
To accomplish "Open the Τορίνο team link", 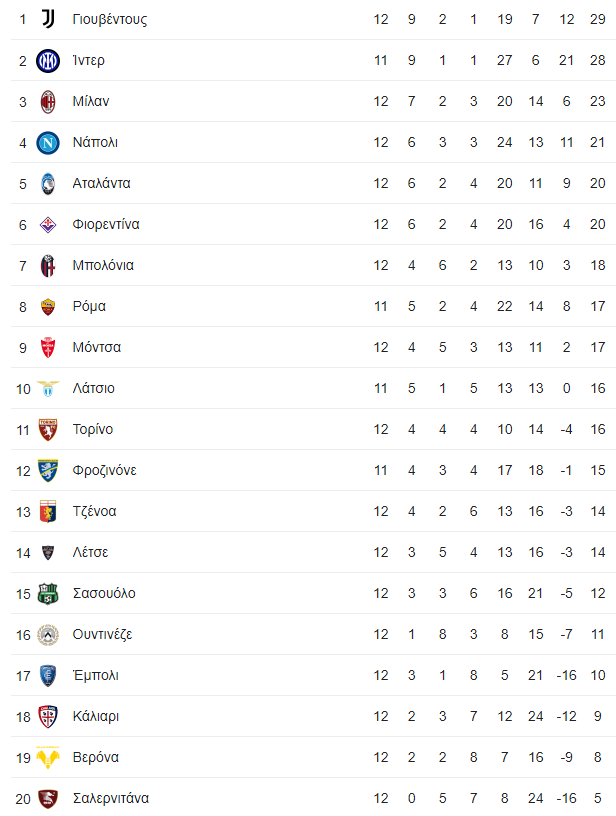I will tap(93, 429).
